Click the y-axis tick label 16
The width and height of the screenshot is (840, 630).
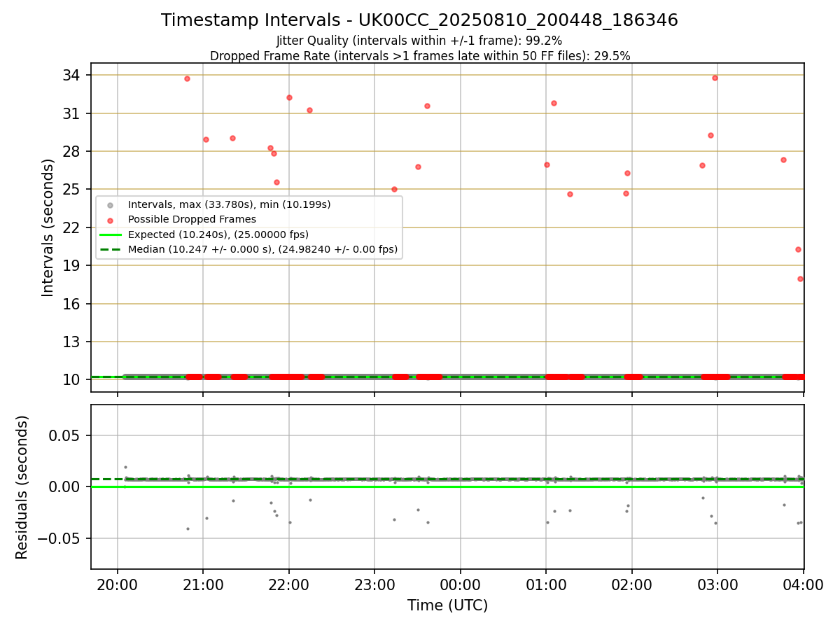[72, 304]
